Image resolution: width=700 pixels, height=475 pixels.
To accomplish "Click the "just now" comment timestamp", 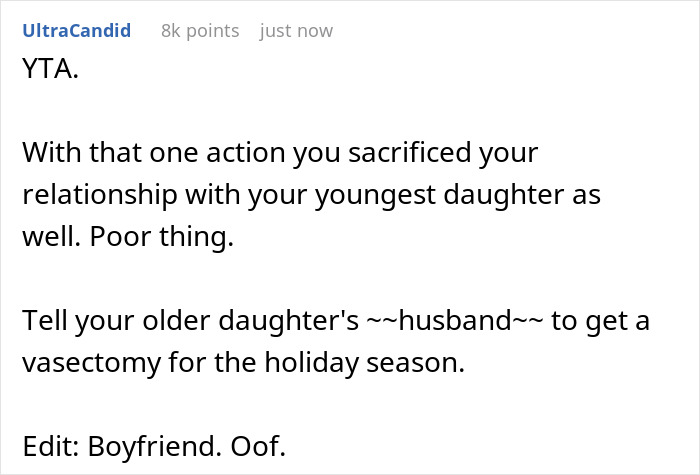I will pyautogui.click(x=296, y=31).
